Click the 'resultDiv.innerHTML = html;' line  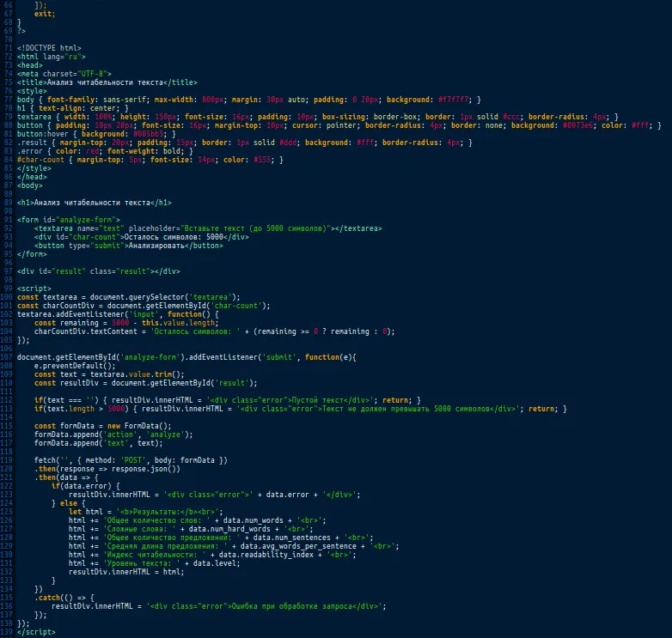tap(126, 572)
